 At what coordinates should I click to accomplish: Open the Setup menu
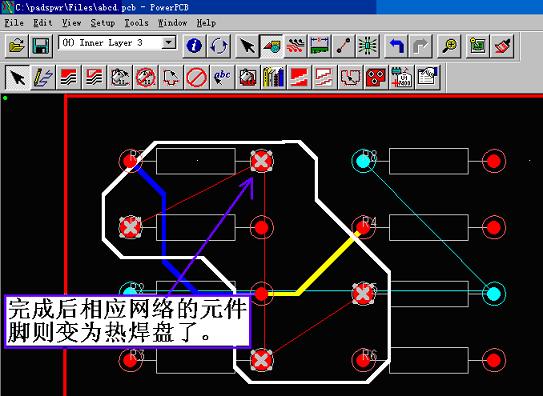[103, 23]
